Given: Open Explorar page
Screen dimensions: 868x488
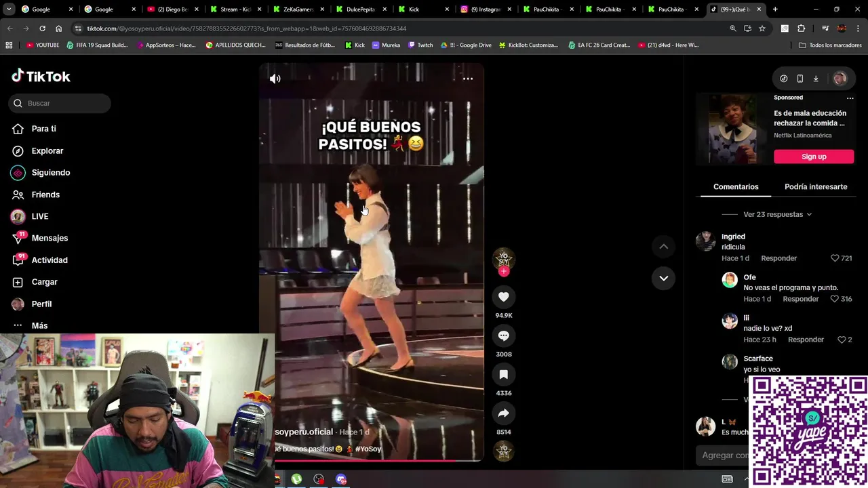Looking at the screenshot, I should pos(47,150).
